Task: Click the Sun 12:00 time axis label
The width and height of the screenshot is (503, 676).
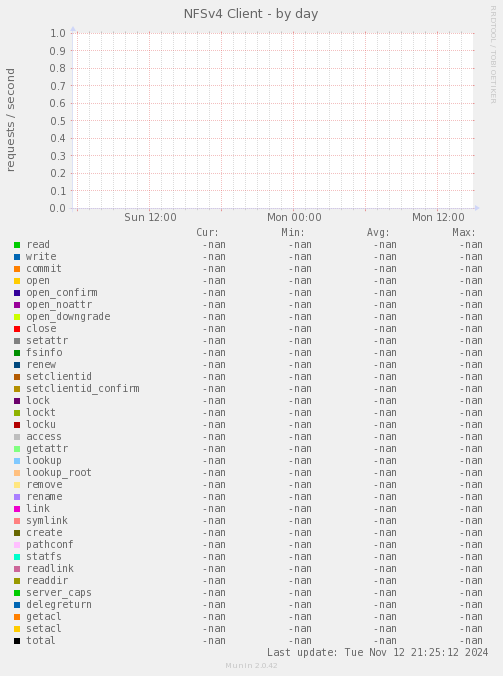Action: click(150, 217)
